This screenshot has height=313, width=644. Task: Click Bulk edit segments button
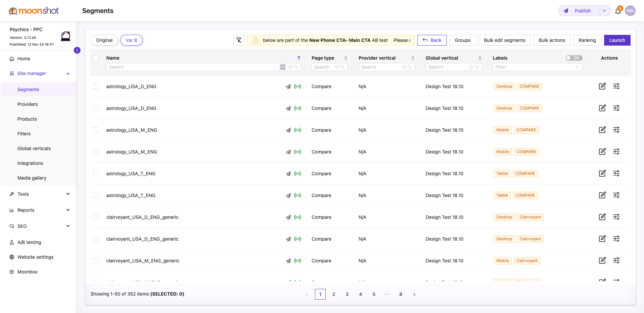point(504,40)
